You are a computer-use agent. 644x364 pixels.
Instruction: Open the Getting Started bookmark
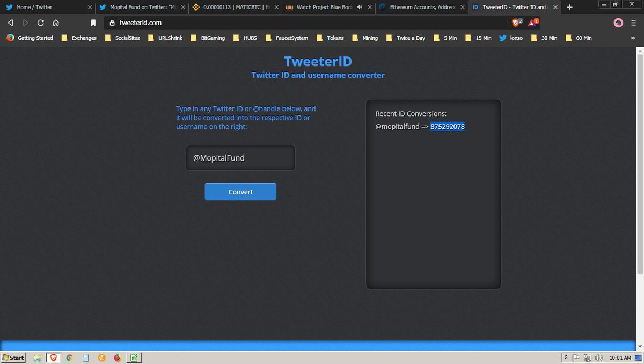pyautogui.click(x=31, y=38)
